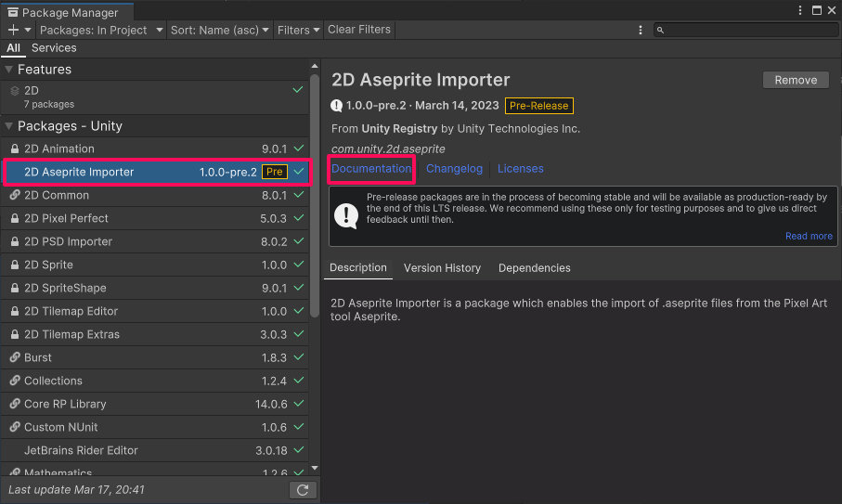Click the lock icon beside 2D Pixel Perfect

click(x=15, y=218)
